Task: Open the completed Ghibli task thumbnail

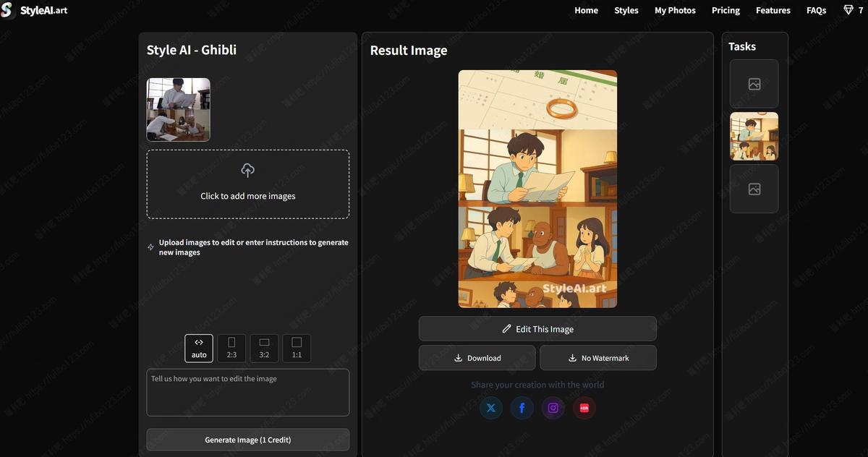Action: tap(754, 136)
